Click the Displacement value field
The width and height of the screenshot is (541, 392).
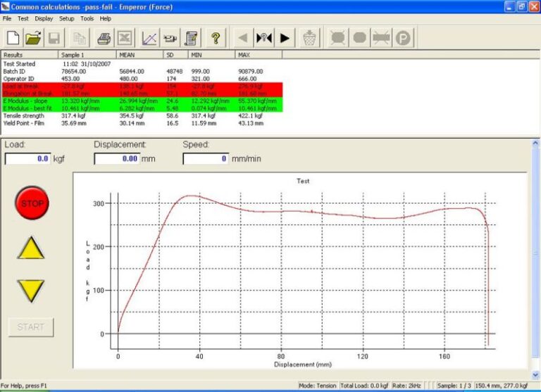116,159
